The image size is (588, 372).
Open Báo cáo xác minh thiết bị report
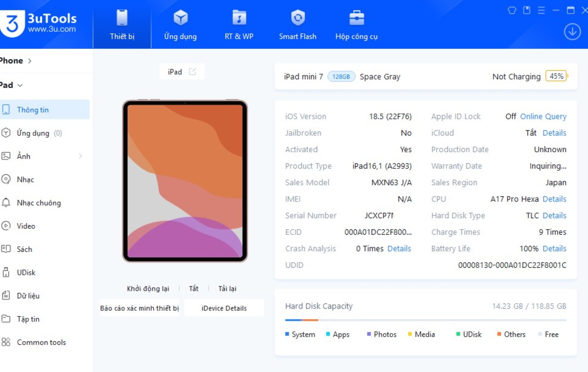(140, 308)
